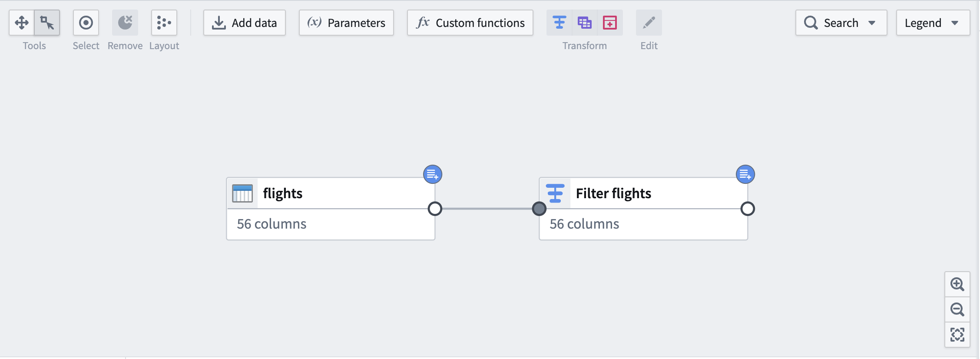Click the flights node output port

point(435,209)
